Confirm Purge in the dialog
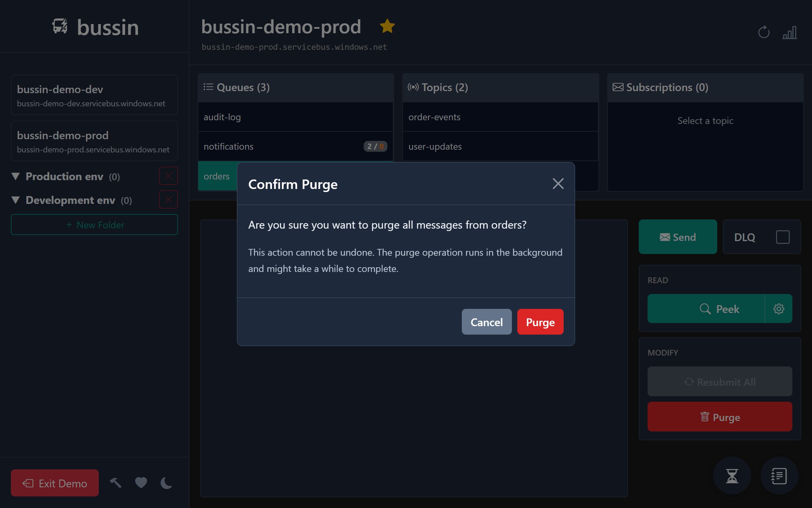The height and width of the screenshot is (508, 812). coord(540,322)
